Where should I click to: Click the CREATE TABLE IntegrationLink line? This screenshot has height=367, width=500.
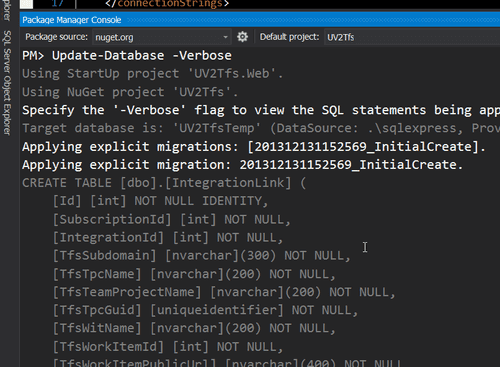point(164,183)
